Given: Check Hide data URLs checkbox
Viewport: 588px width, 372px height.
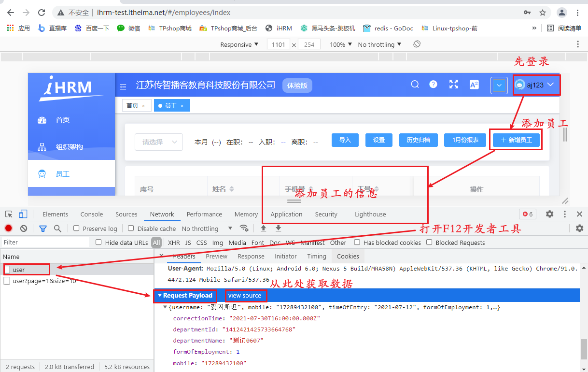Looking at the screenshot, I should click(x=98, y=243).
